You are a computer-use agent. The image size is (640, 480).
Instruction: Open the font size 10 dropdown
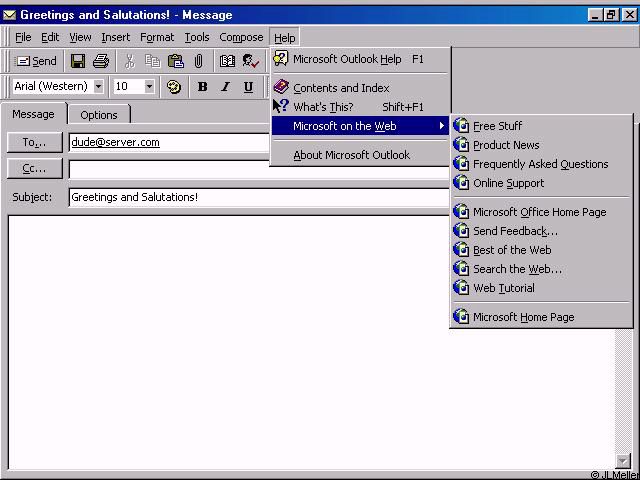[x=149, y=87]
